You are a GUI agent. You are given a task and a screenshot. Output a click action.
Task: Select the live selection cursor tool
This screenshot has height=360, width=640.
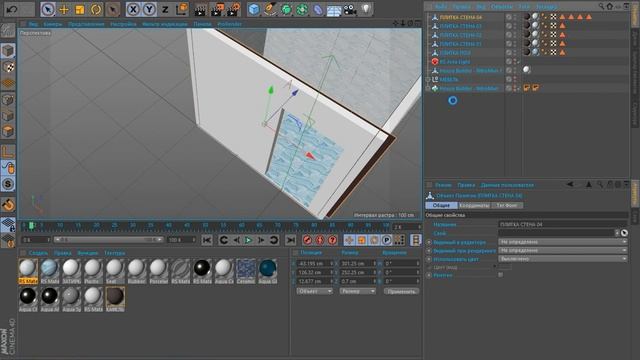(48, 9)
